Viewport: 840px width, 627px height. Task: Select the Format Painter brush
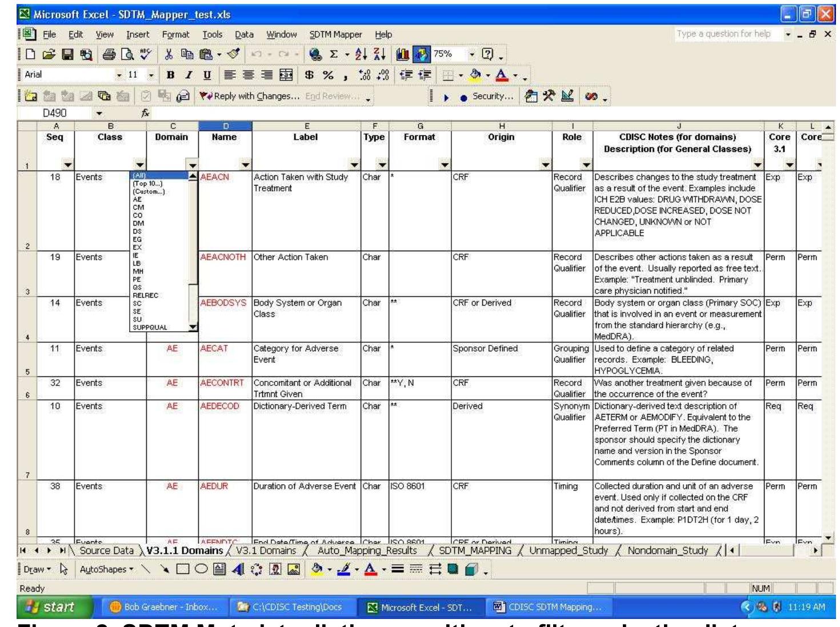233,55
